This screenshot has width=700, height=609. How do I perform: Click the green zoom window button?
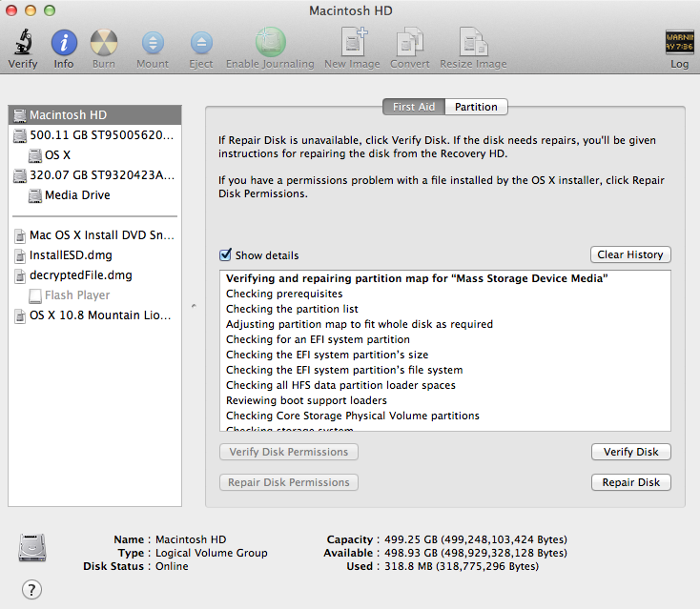(50, 10)
